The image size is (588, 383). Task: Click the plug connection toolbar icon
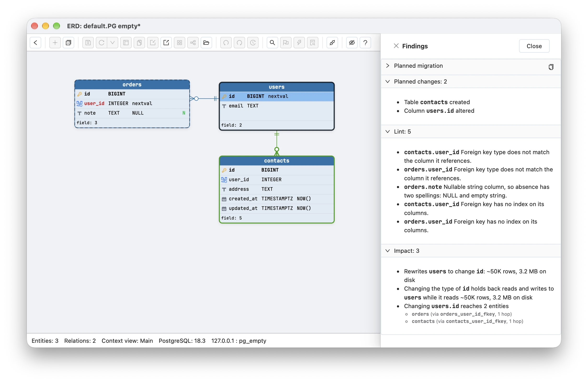tap(332, 43)
